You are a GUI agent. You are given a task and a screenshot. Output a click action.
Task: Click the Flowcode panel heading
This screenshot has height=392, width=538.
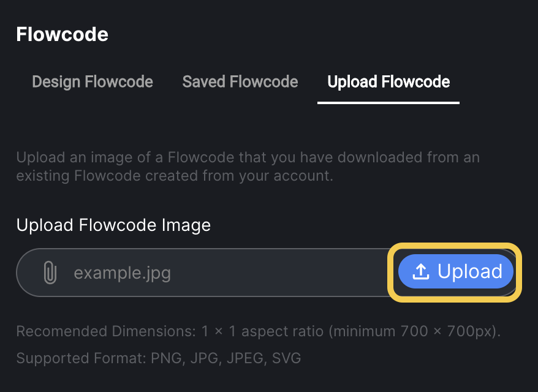pos(62,34)
